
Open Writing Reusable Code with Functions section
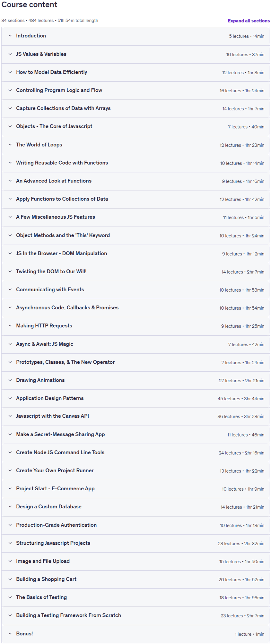pos(135,163)
